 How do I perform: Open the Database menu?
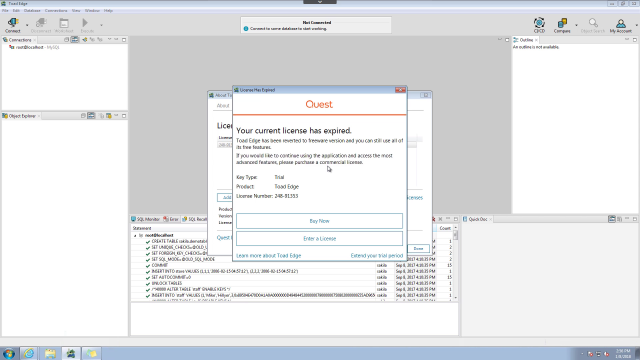(x=32, y=11)
